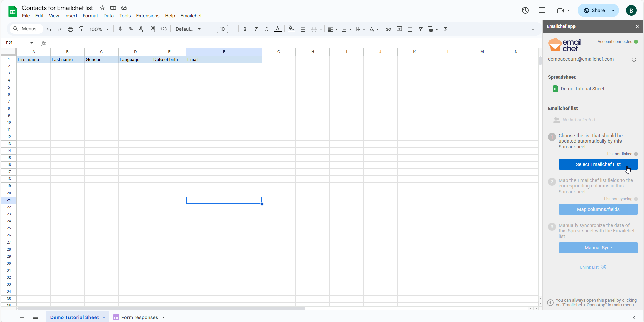Open the Share options dropdown arrow
The image size is (644, 322).
[x=613, y=10]
